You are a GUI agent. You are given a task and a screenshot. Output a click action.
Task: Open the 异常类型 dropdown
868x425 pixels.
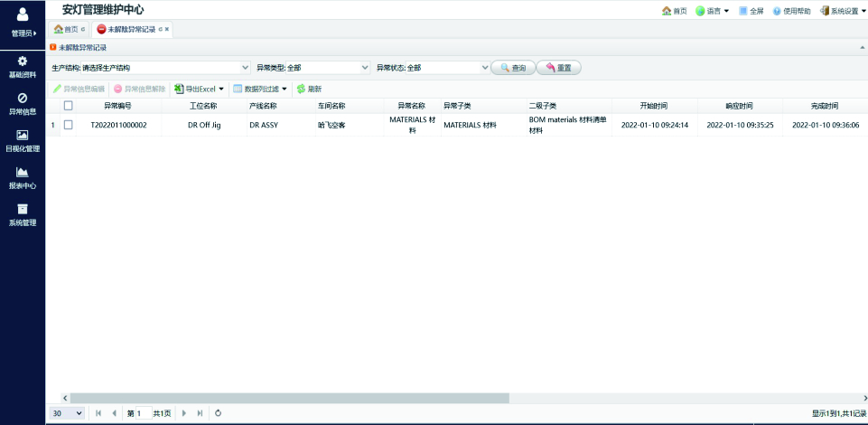(x=365, y=68)
